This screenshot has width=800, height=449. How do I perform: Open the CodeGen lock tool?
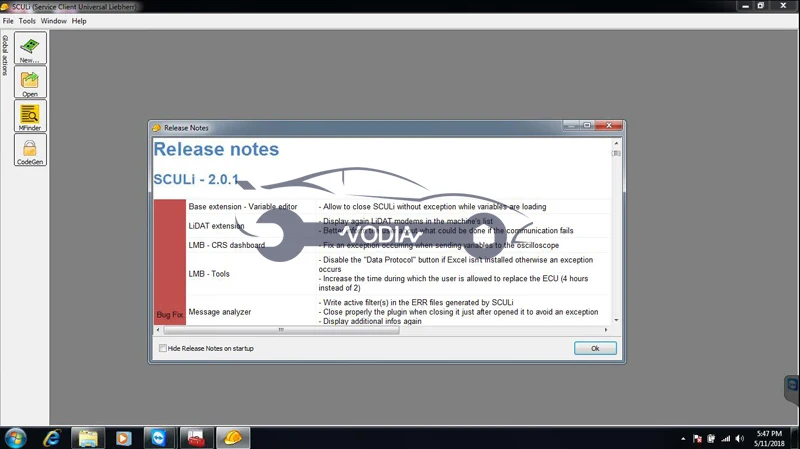click(30, 150)
